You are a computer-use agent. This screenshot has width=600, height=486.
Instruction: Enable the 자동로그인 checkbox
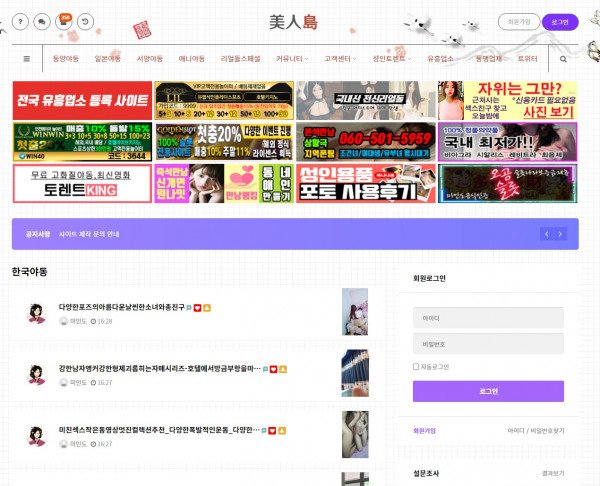416,367
